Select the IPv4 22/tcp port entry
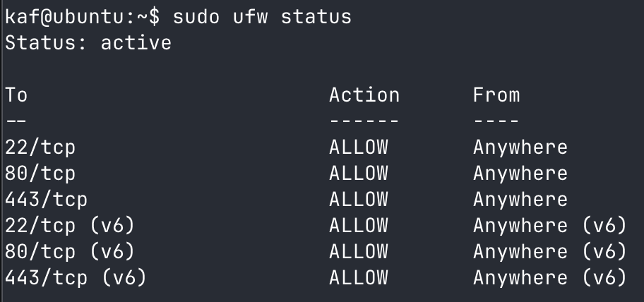 click(40, 147)
